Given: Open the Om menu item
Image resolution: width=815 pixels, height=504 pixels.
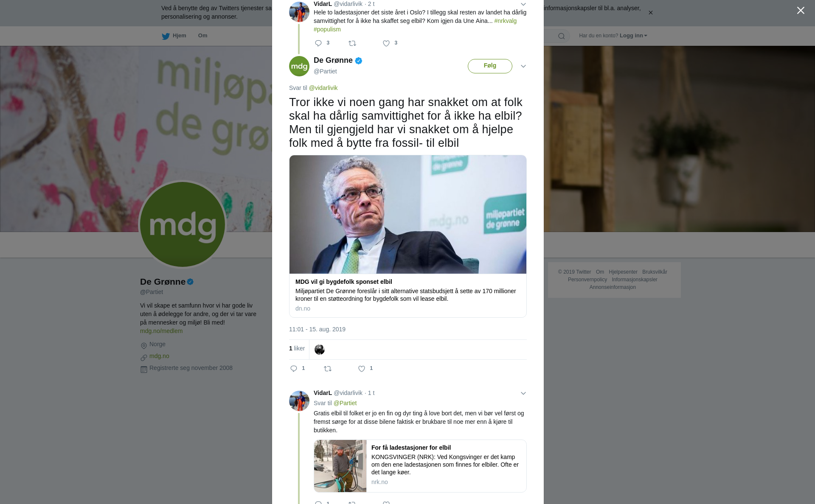Looking at the screenshot, I should [202, 36].
